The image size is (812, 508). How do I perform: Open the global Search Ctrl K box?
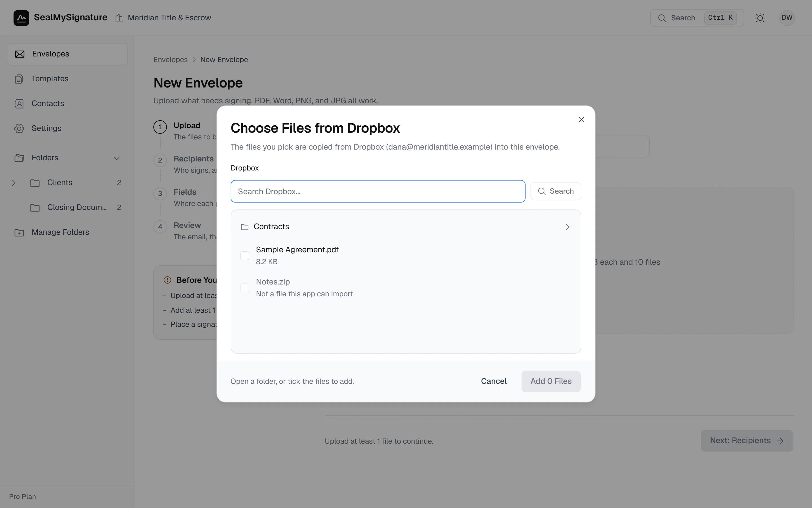point(697,18)
